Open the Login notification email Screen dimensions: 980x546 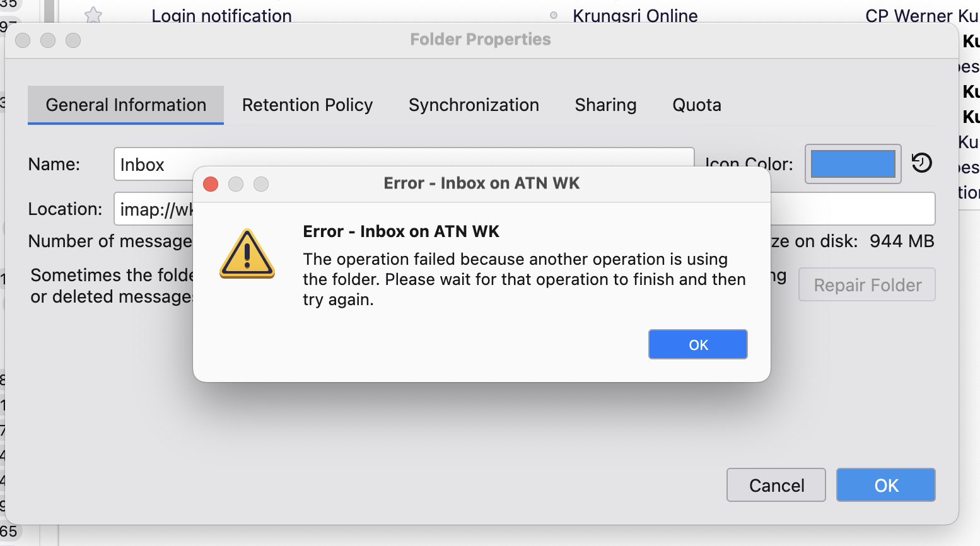click(x=221, y=15)
